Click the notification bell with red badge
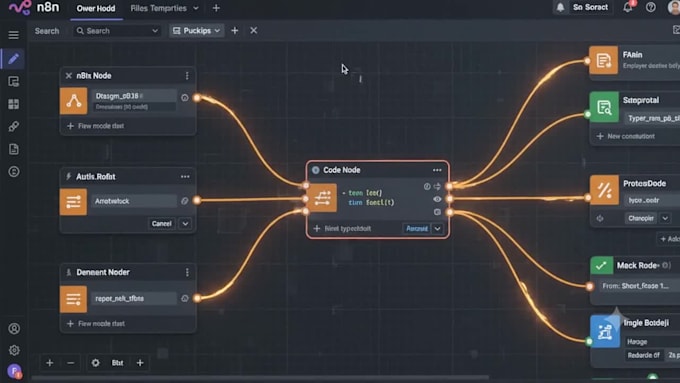680x383 pixels. point(628,7)
